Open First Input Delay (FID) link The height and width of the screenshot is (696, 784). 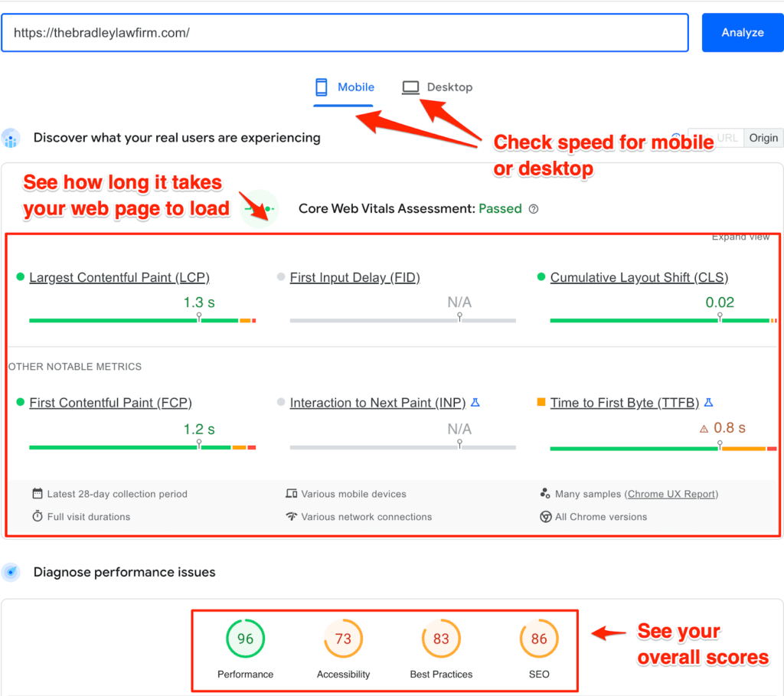354,277
